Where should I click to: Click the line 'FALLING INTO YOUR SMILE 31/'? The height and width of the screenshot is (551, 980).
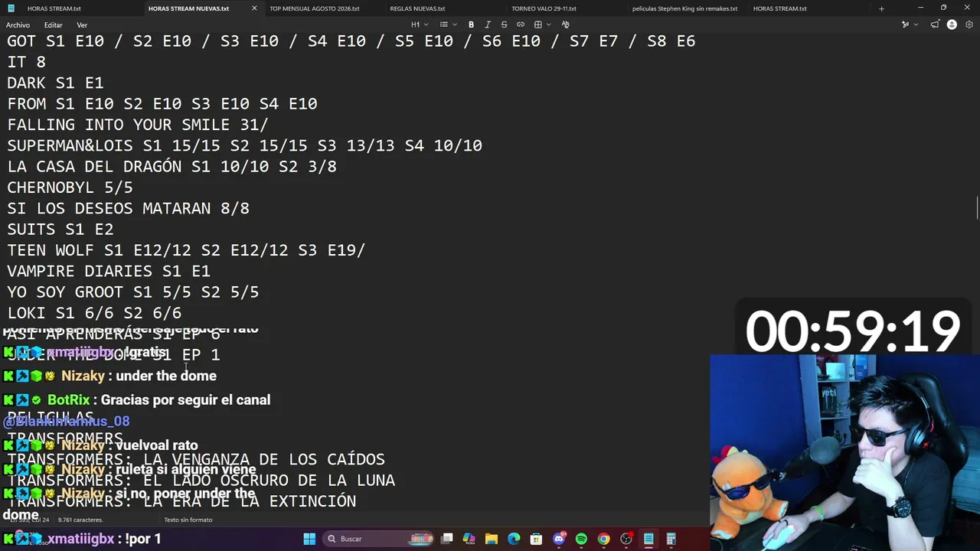tap(138, 125)
